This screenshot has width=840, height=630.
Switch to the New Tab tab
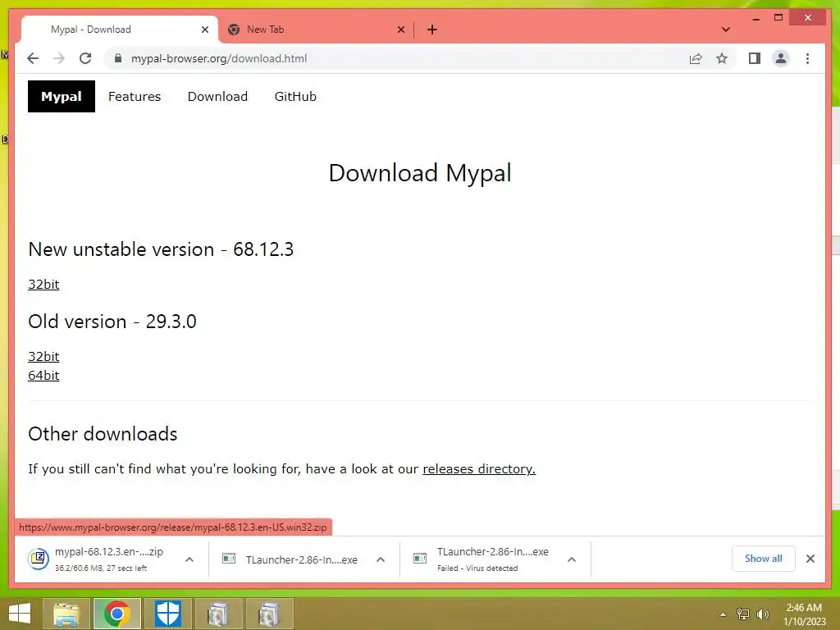point(316,30)
